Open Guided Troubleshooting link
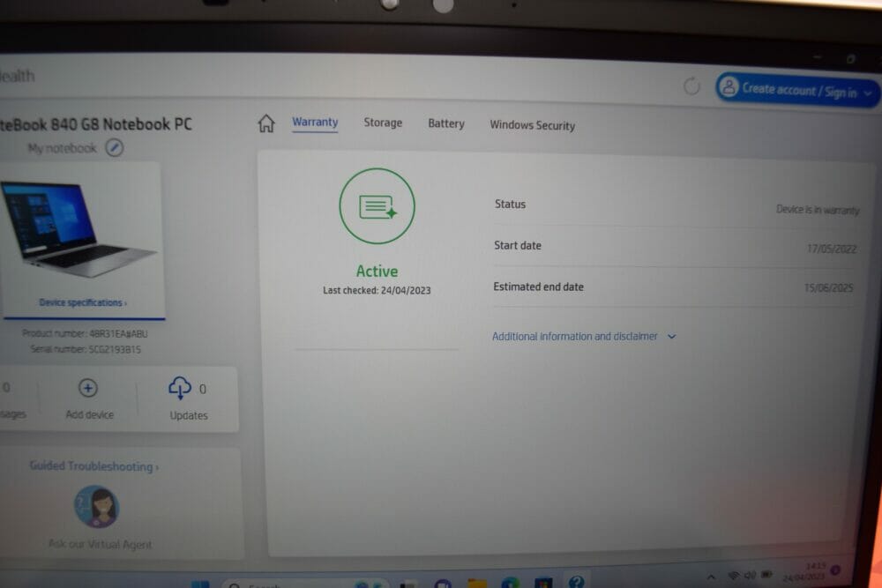The height and width of the screenshot is (588, 882). tap(94, 466)
